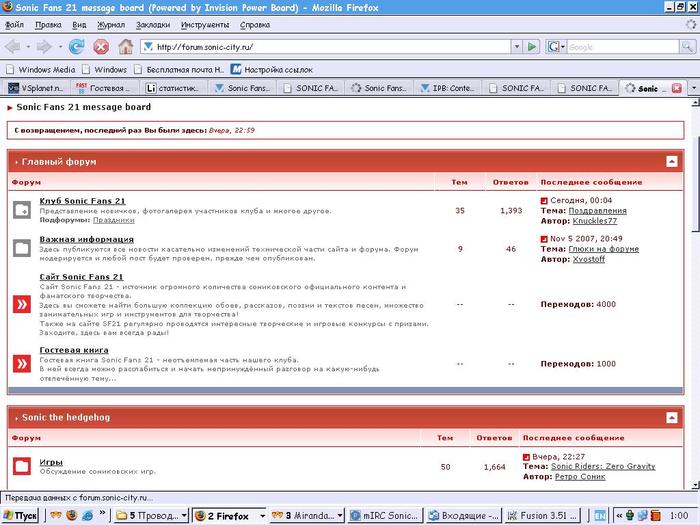This screenshot has height=525, width=700.
Task: Go to last post icon for Nov 5 2007
Action: click(x=544, y=239)
